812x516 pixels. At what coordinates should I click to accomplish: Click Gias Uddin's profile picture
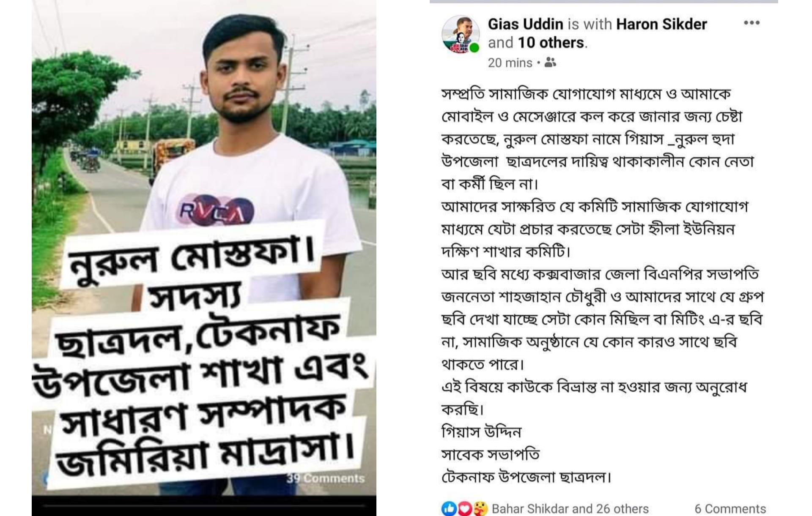click(460, 34)
